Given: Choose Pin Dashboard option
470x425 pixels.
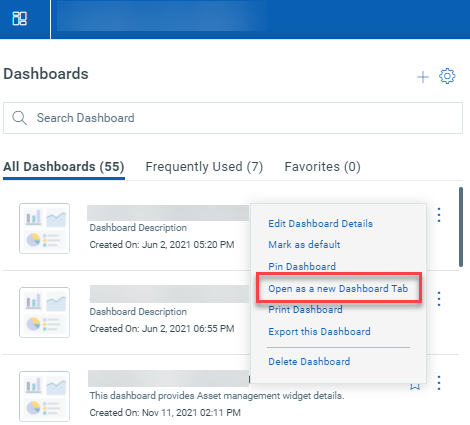Looking at the screenshot, I should click(302, 266).
